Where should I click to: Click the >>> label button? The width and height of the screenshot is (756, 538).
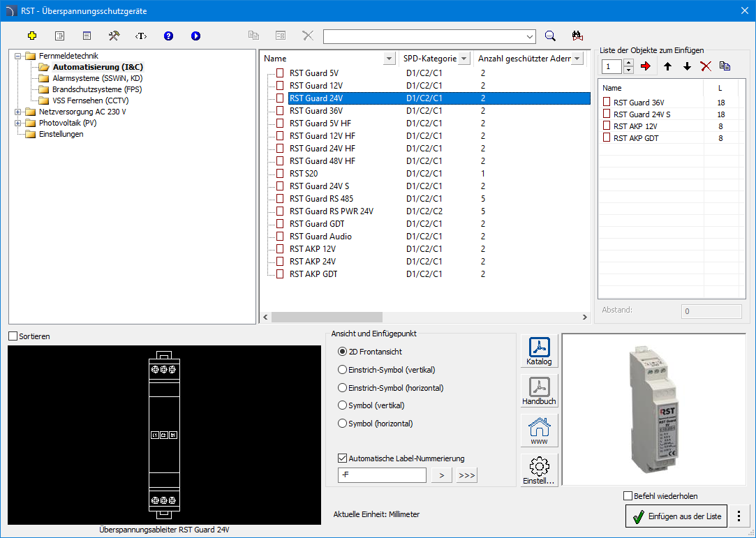click(x=467, y=475)
